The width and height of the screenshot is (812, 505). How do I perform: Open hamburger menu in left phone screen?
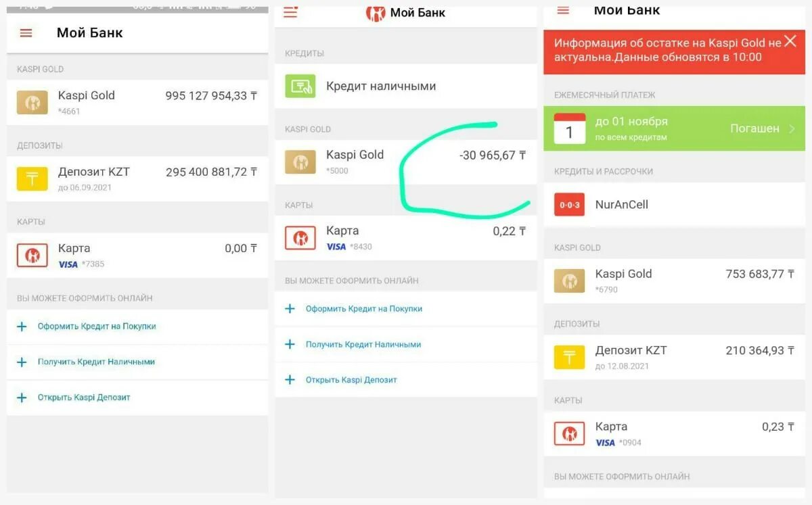tap(26, 32)
